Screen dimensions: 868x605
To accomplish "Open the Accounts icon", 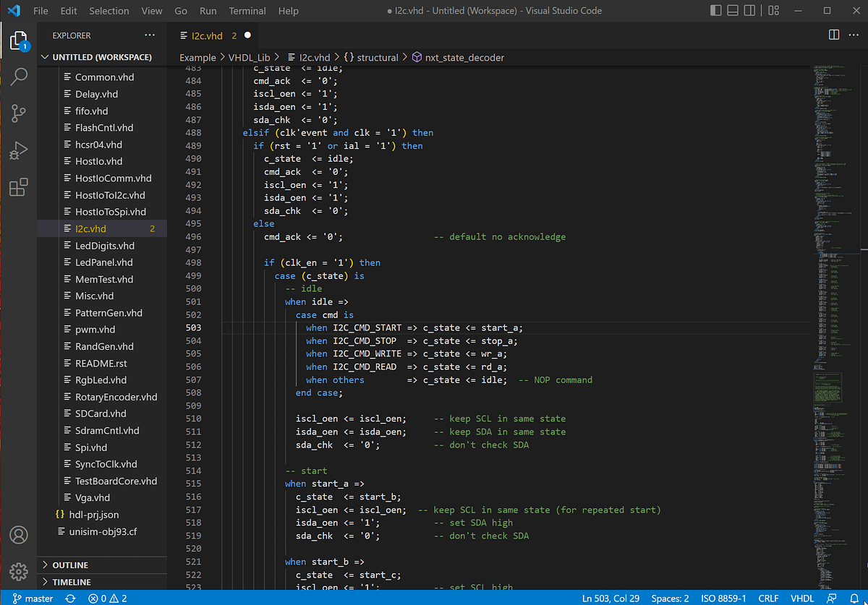I will (19, 535).
